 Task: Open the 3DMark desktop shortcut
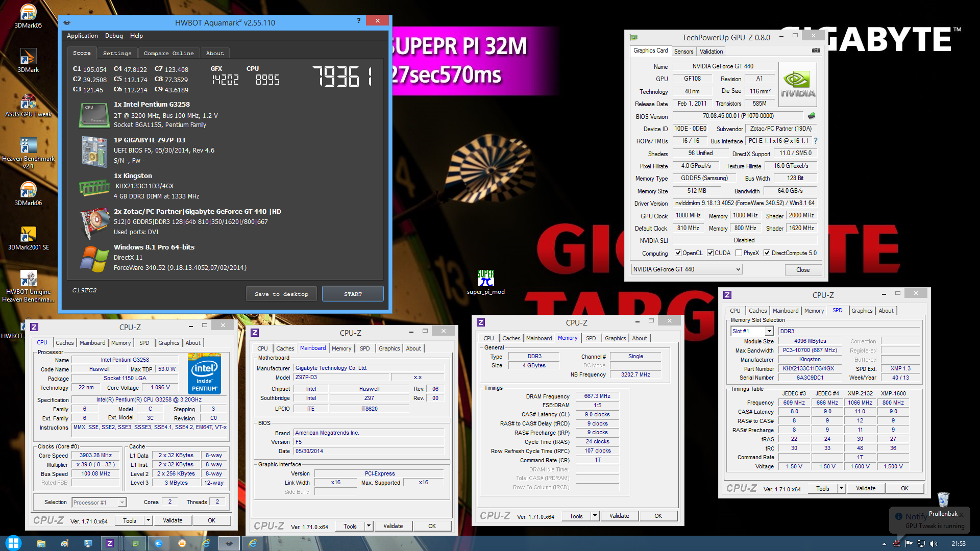28,60
